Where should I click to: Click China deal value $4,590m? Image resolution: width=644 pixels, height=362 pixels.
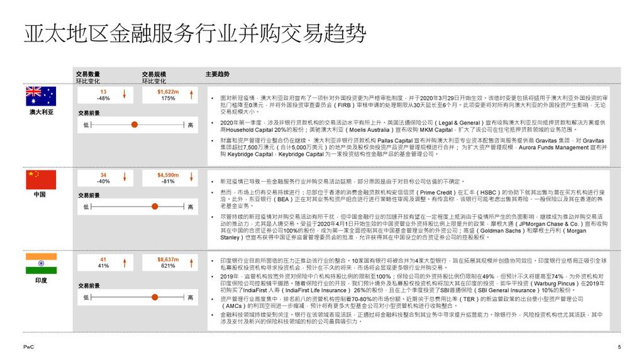168,175
